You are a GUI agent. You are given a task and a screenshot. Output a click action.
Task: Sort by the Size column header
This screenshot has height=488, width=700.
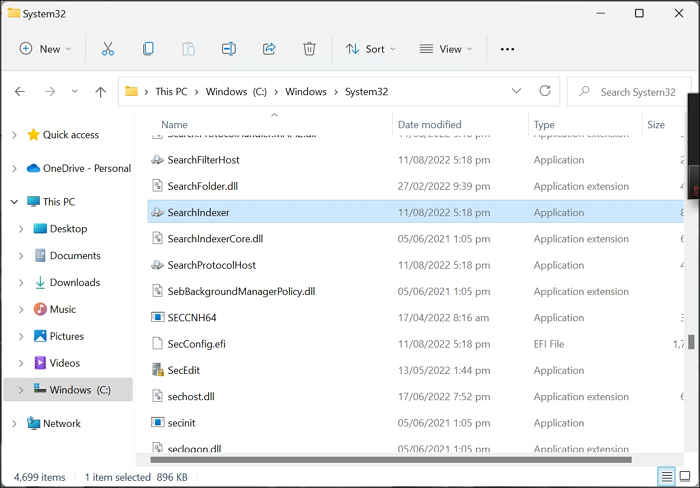(656, 125)
